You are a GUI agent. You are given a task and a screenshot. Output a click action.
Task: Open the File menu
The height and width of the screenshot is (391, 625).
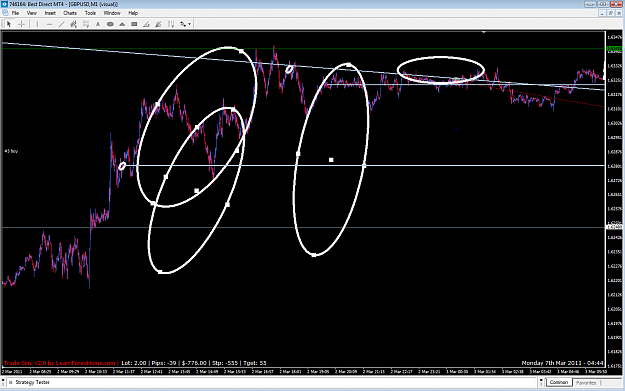[15, 13]
